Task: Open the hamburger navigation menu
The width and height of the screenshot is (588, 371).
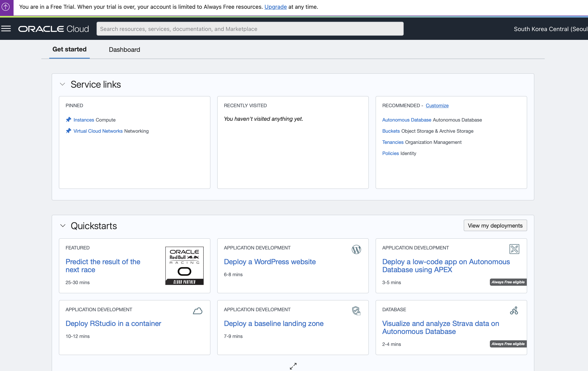Action: 6,29
